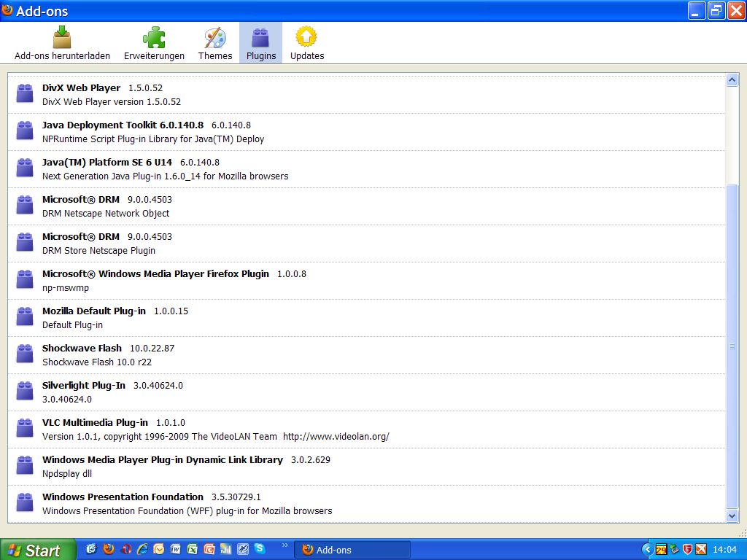
Task: Select the Windows Presentation Foundation name
Action: [123, 497]
